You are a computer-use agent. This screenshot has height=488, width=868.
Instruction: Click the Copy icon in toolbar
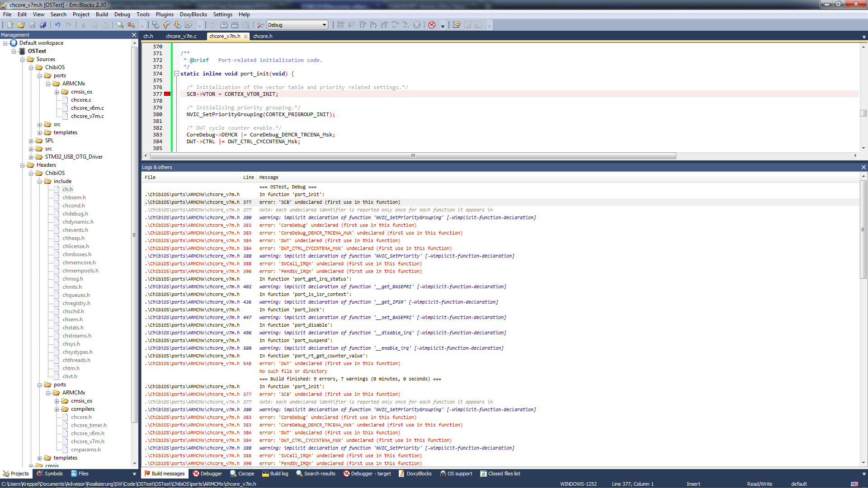pos(94,25)
